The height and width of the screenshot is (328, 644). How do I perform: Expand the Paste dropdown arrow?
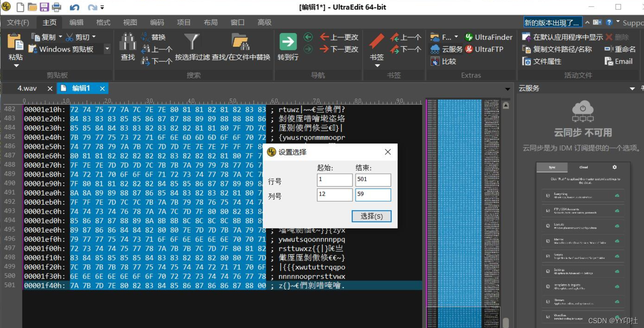click(x=16, y=66)
